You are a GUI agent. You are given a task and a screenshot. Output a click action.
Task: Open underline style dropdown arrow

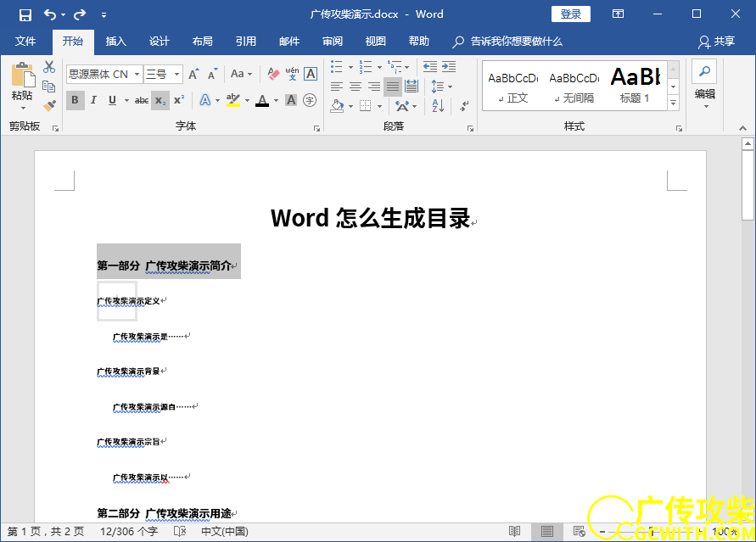click(126, 100)
